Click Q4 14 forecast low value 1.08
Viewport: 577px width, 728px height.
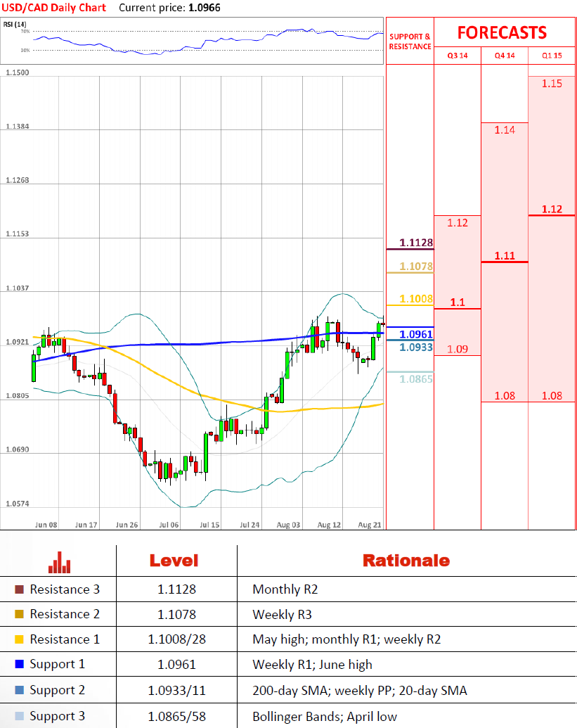pyautogui.click(x=505, y=396)
